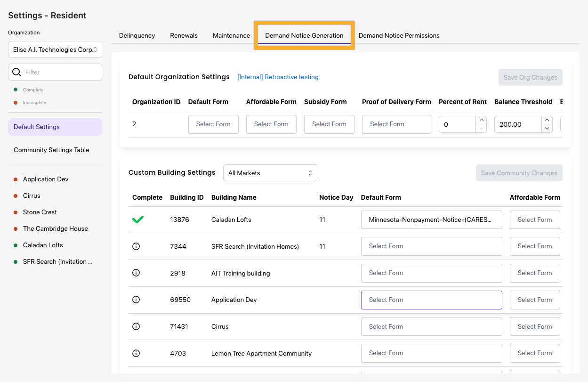This screenshot has height=382, width=588.
Task: Click the Filter search input field
Action: click(x=55, y=72)
